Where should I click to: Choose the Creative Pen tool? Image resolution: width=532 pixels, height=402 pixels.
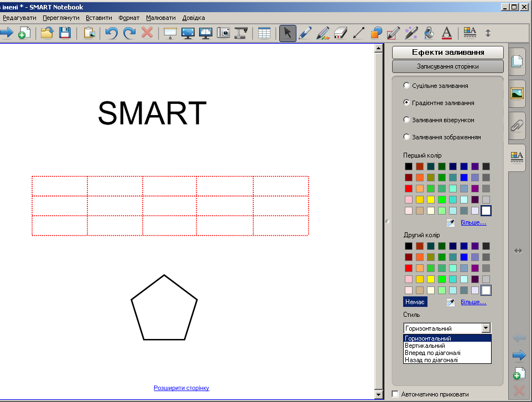(322, 33)
